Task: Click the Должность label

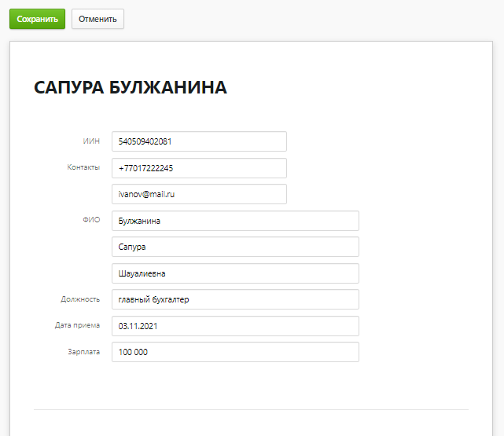Action: 80,299
